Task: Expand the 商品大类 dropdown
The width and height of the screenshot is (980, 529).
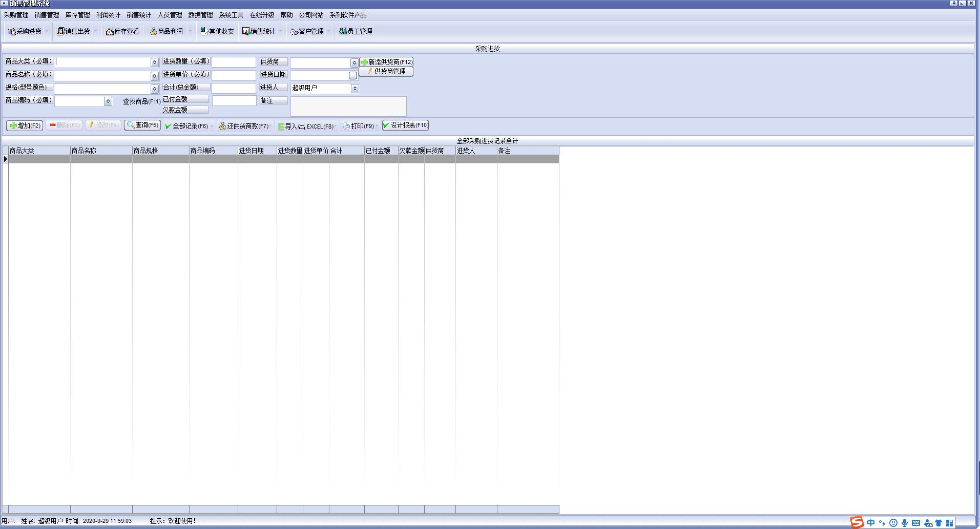Action: [x=154, y=62]
